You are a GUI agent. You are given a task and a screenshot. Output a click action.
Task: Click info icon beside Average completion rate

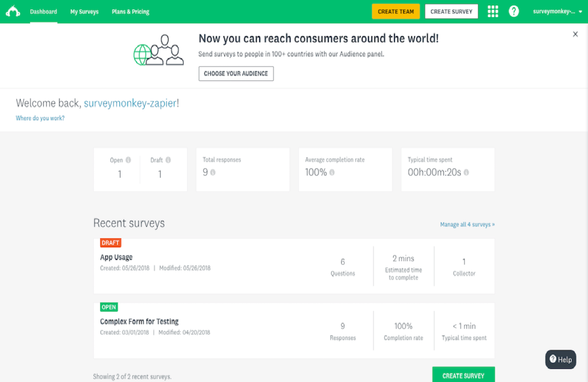[332, 172]
